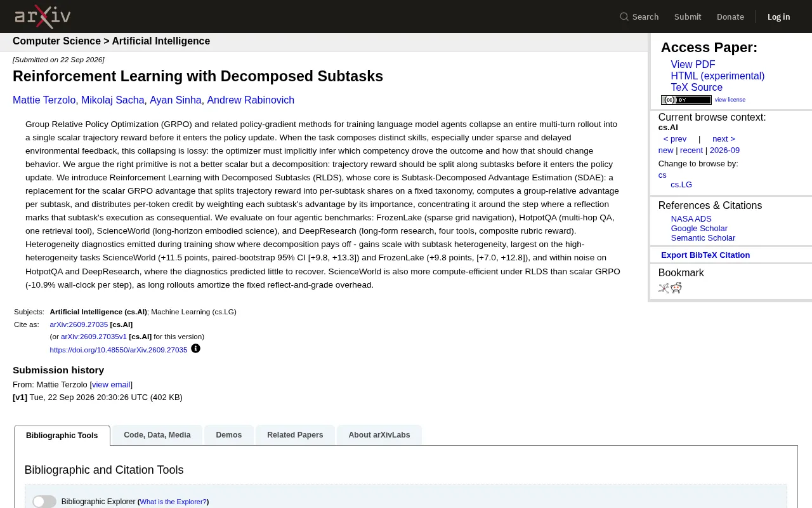
Task: Open author Mikolaj Sacha's page
Action: point(114,100)
